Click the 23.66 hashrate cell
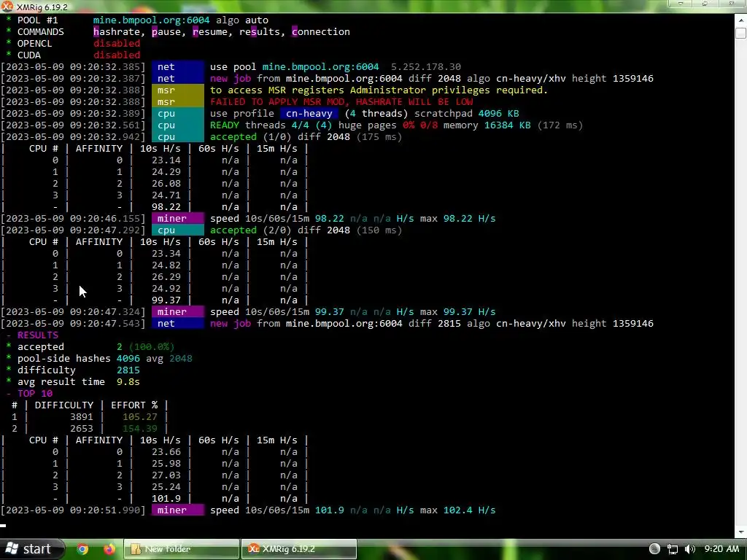 tap(166, 452)
